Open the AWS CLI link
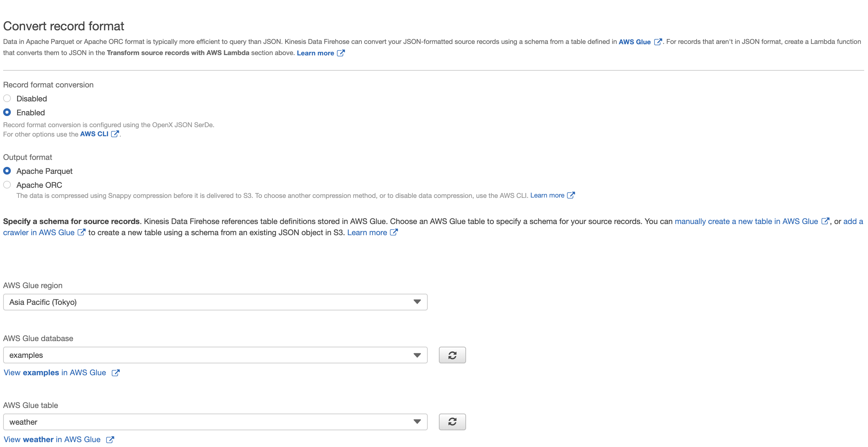This screenshot has width=868, height=447. pos(94,134)
